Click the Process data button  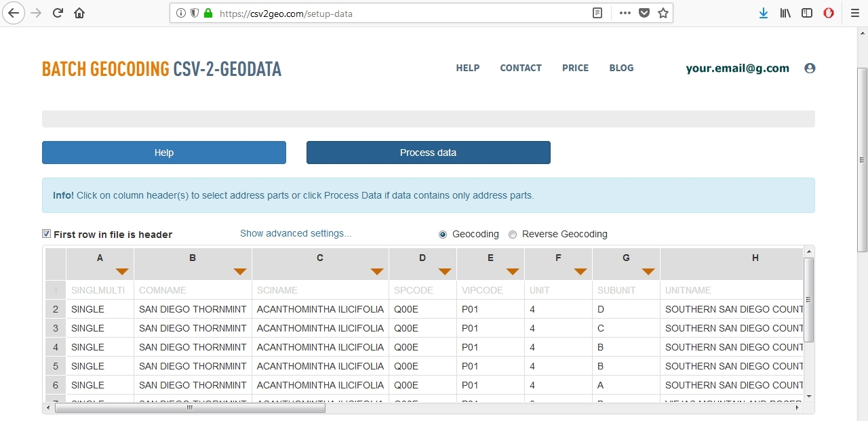pyautogui.click(x=429, y=153)
